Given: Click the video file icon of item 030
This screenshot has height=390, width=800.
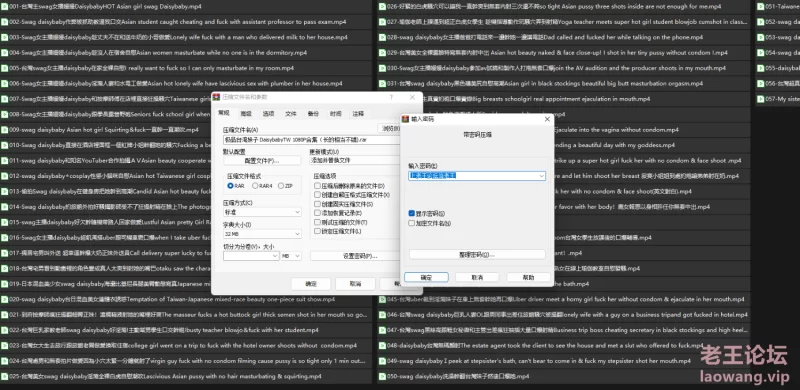Looking at the screenshot, I should pyautogui.click(x=382, y=68).
